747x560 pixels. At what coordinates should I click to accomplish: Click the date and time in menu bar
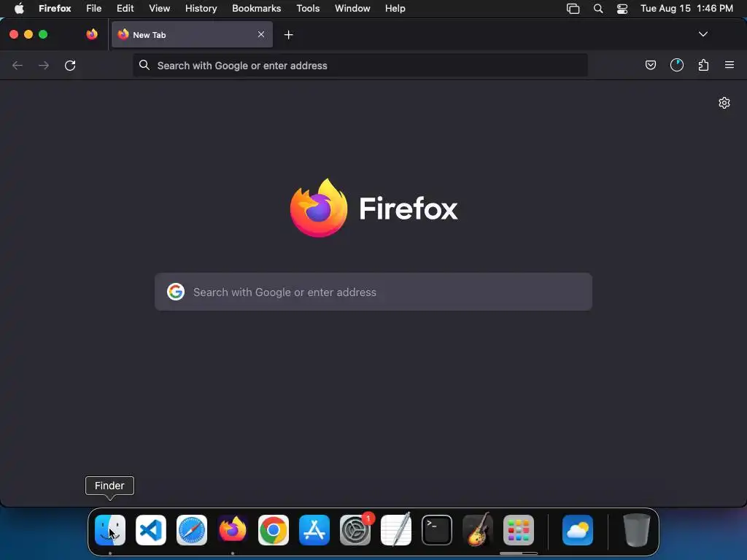pyautogui.click(x=686, y=9)
